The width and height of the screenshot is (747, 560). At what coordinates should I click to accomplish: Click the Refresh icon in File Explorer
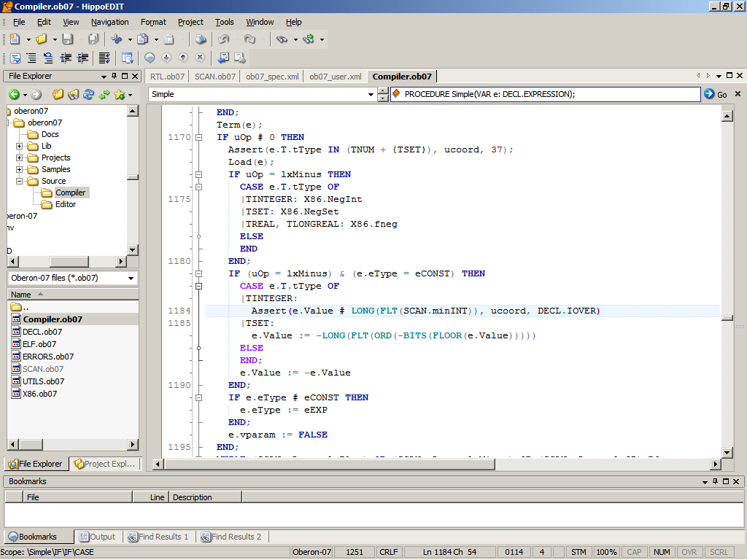coord(88,95)
